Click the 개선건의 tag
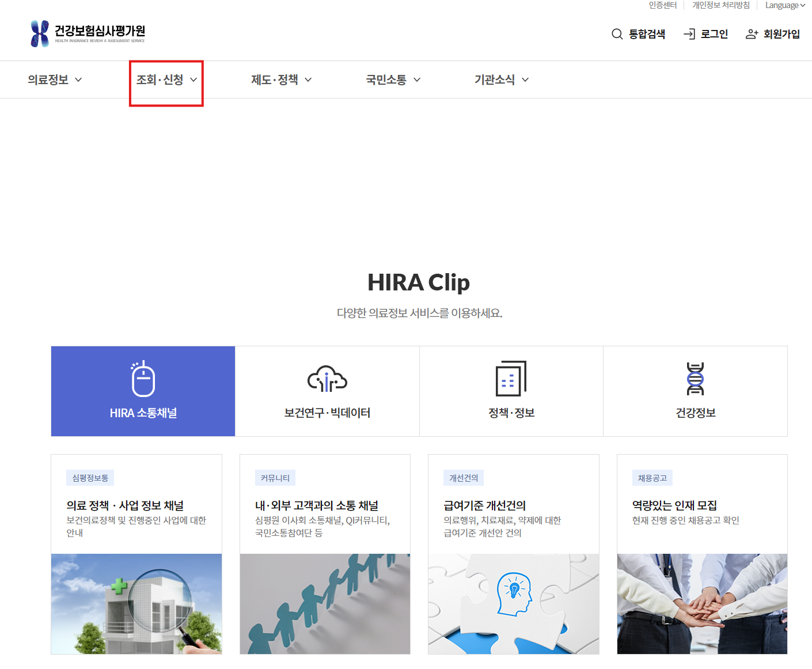 coord(464,478)
